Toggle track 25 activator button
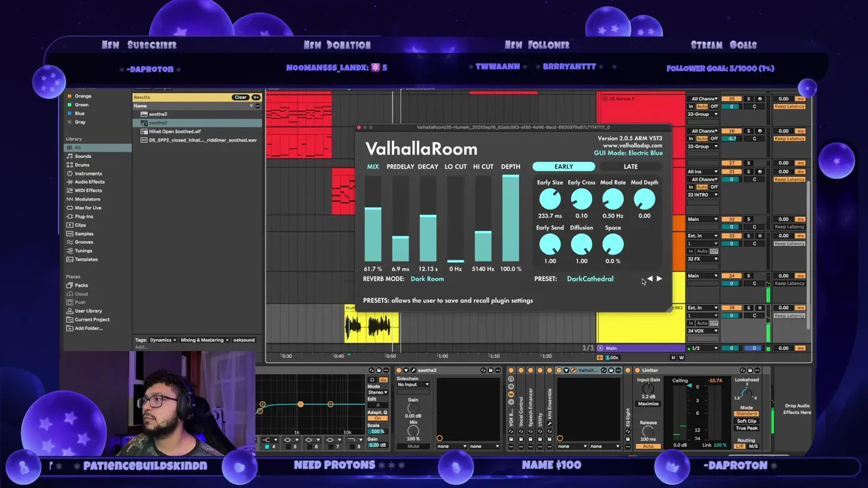The image size is (868, 488). 732,98
